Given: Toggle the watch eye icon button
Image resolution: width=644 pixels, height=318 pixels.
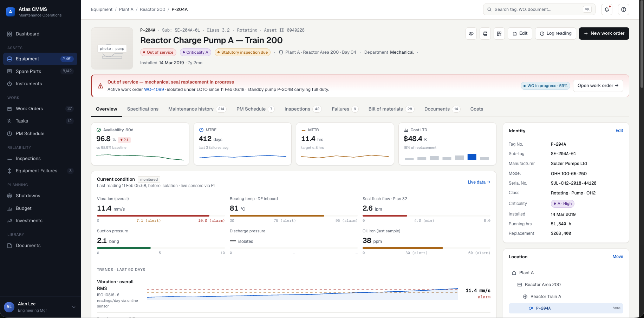Looking at the screenshot, I should click(471, 34).
